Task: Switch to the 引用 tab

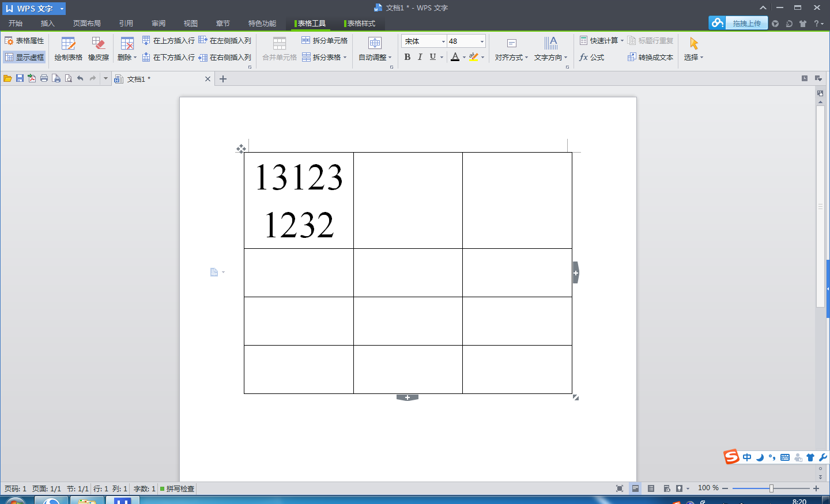Action: 126,24
